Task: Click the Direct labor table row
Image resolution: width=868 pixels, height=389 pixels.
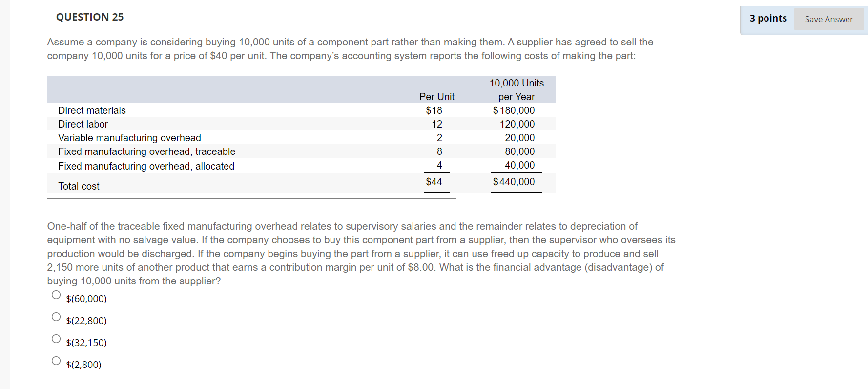Action: pos(83,124)
